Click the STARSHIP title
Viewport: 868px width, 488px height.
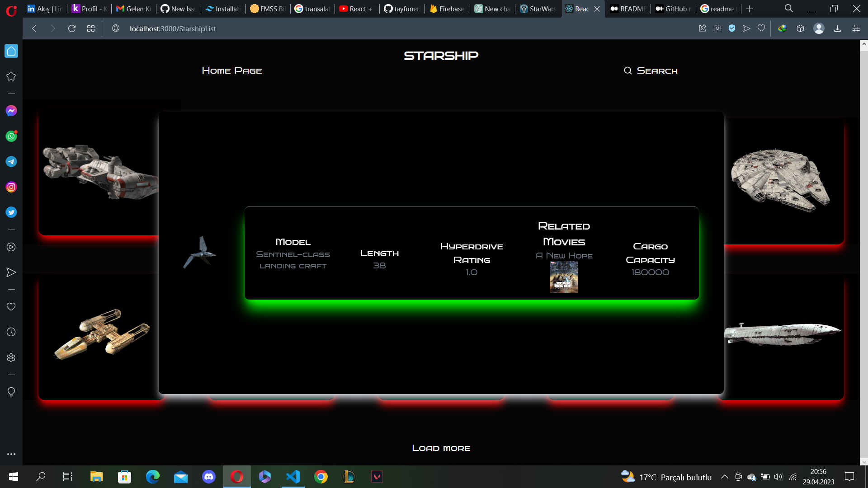441,56
